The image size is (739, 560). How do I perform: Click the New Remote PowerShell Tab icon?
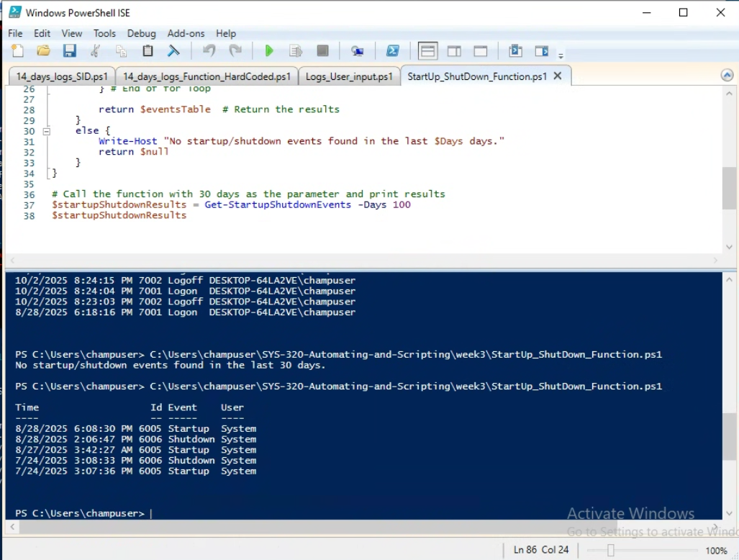click(357, 51)
